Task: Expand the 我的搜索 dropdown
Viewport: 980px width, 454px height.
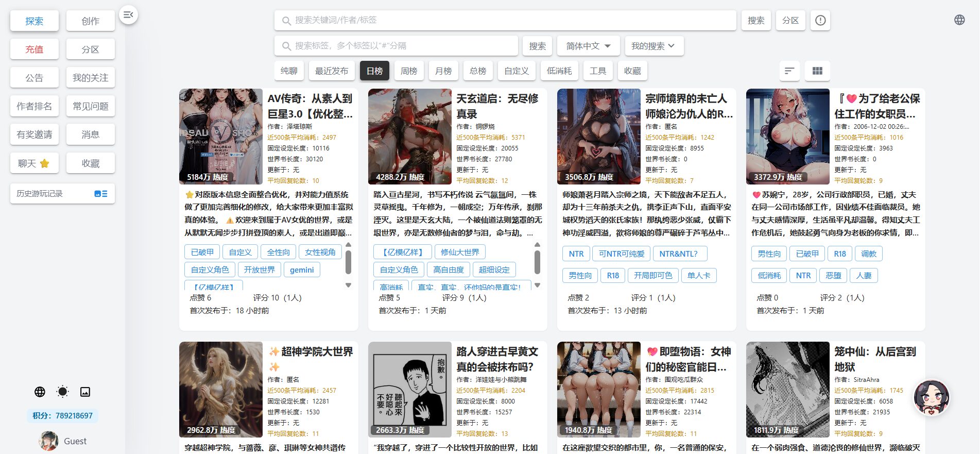Action: click(x=654, y=46)
